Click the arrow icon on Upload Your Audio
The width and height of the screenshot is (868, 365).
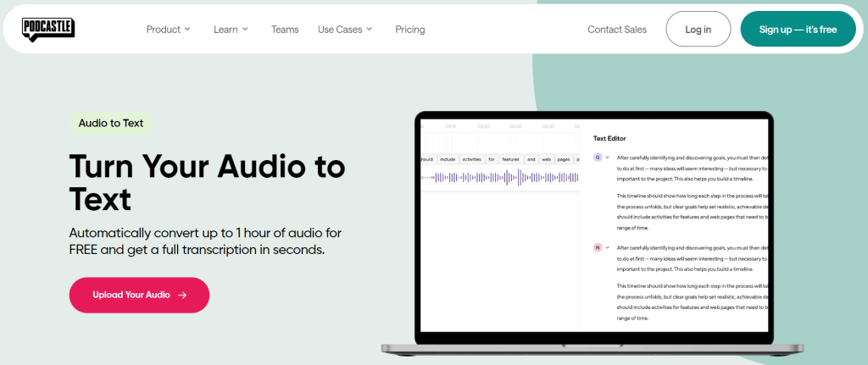point(182,295)
